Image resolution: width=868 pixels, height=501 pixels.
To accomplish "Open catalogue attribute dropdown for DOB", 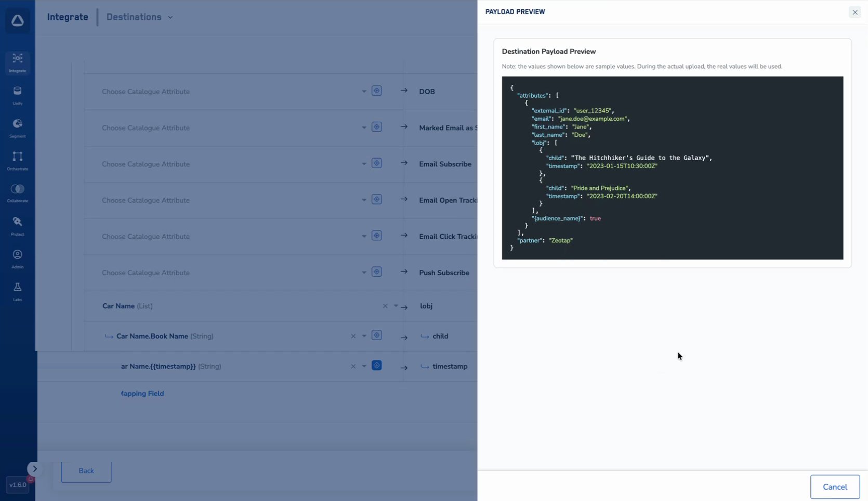I will 364,92.
